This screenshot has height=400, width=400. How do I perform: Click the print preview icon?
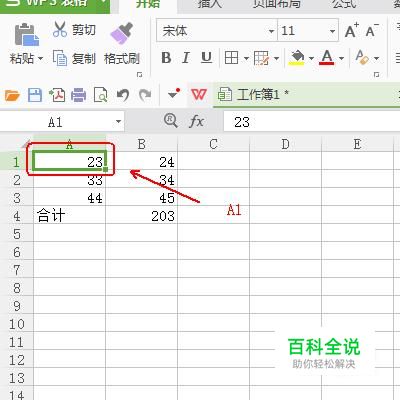point(101,95)
